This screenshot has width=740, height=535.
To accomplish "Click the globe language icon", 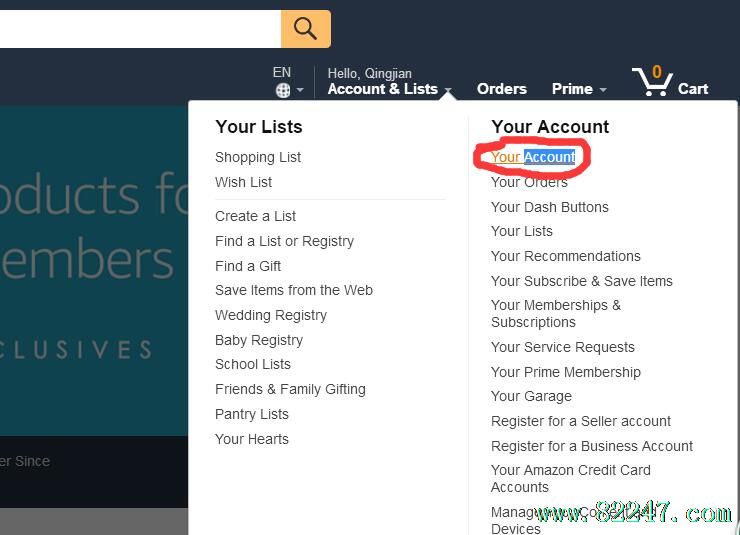I will [x=283, y=90].
